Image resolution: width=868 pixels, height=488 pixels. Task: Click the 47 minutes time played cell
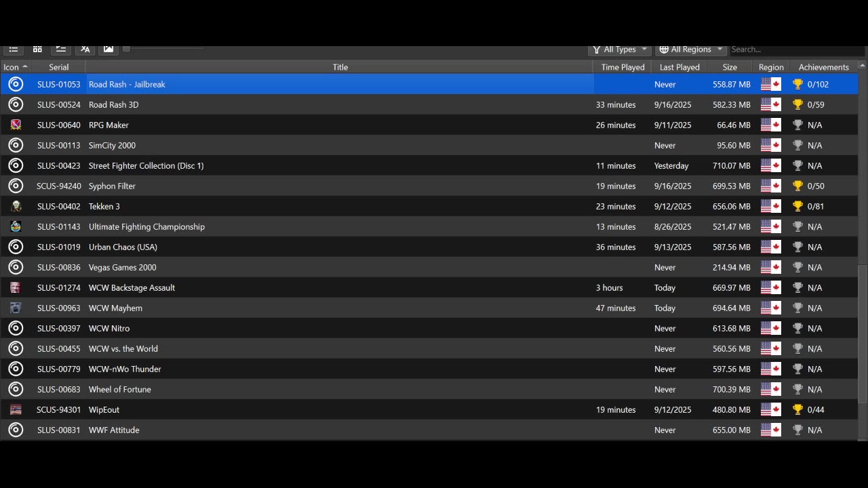(616, 308)
